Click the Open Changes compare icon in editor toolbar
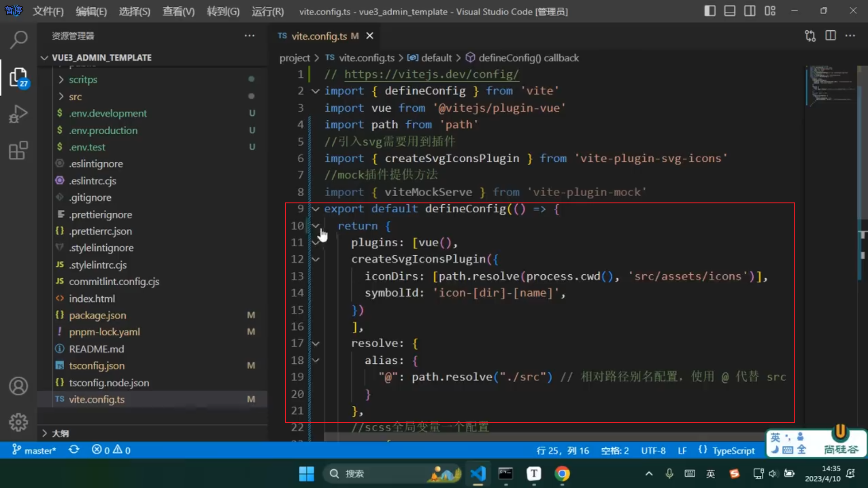This screenshot has width=868, height=488. coord(810,36)
